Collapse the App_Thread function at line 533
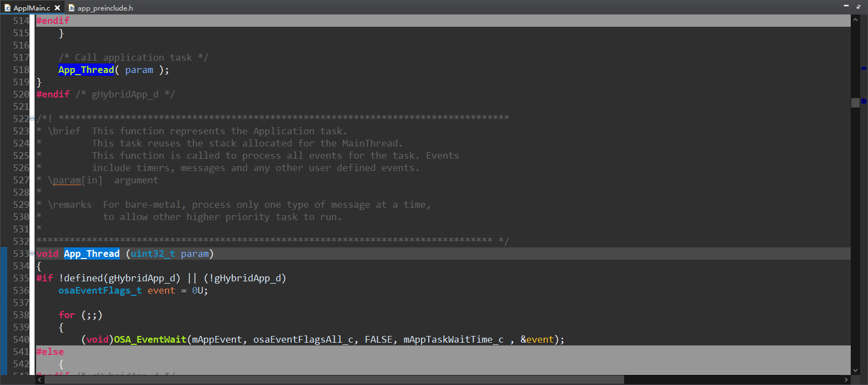 [x=32, y=254]
